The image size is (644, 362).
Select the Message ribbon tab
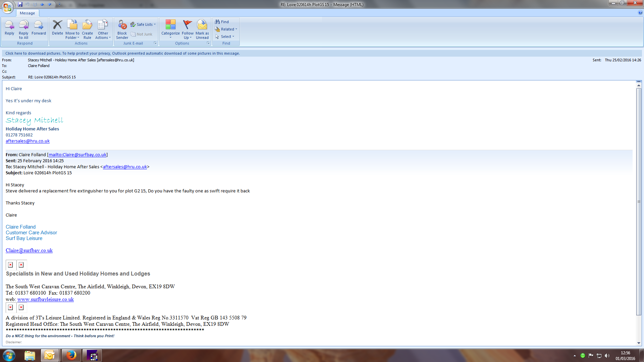click(27, 13)
